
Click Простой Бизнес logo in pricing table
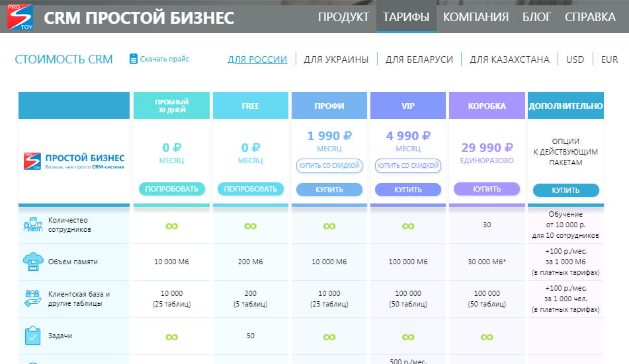[x=74, y=161]
